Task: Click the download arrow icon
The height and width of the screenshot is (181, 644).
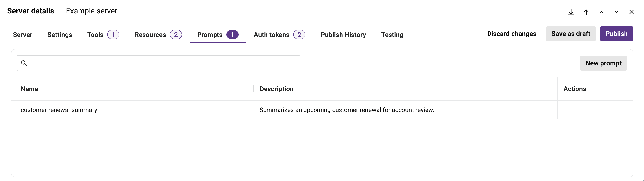Action: [x=571, y=12]
